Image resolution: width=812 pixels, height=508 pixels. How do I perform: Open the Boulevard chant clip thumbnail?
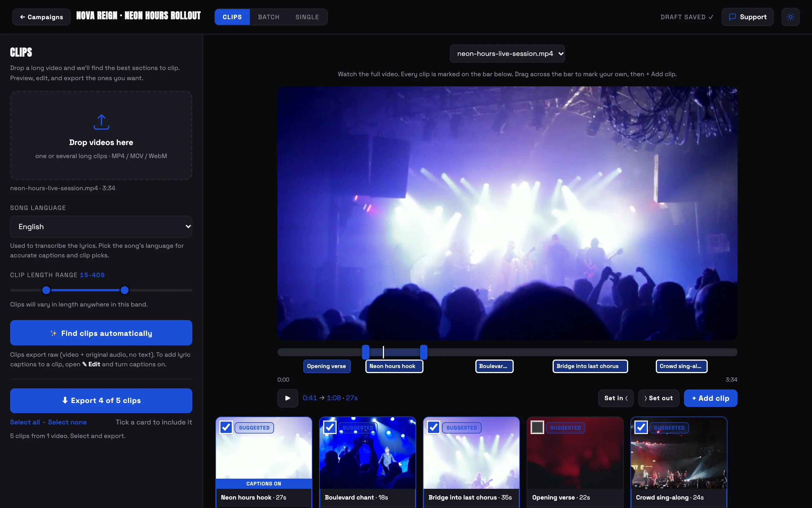367,453
